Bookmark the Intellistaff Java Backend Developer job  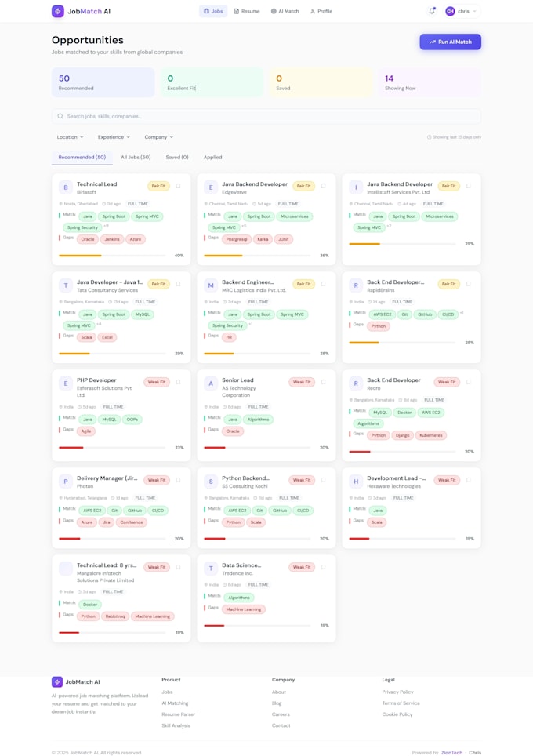coord(469,186)
